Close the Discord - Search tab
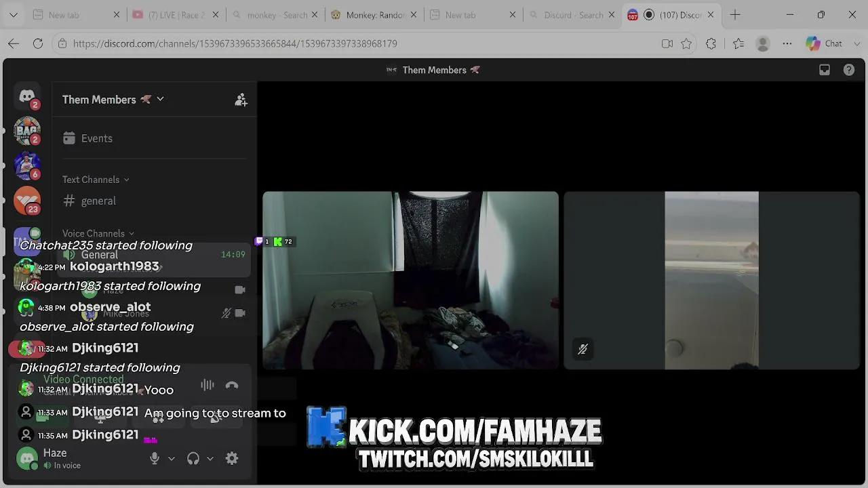 [x=611, y=15]
